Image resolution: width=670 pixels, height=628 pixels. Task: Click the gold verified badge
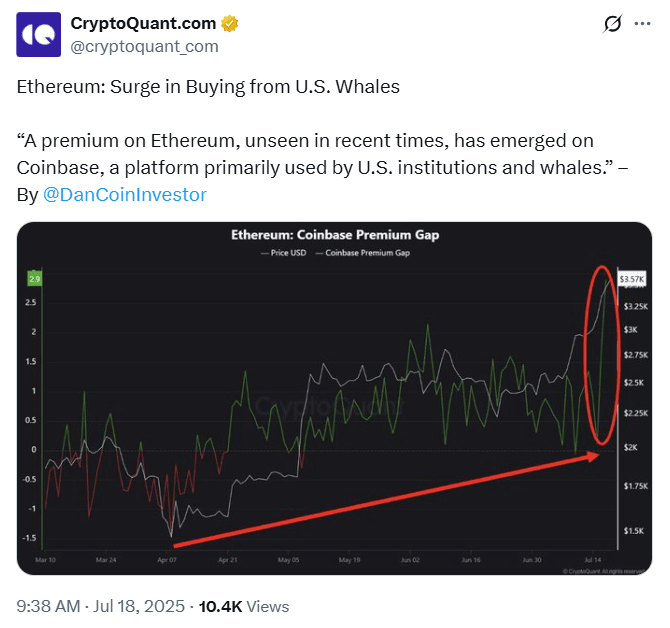(x=229, y=23)
